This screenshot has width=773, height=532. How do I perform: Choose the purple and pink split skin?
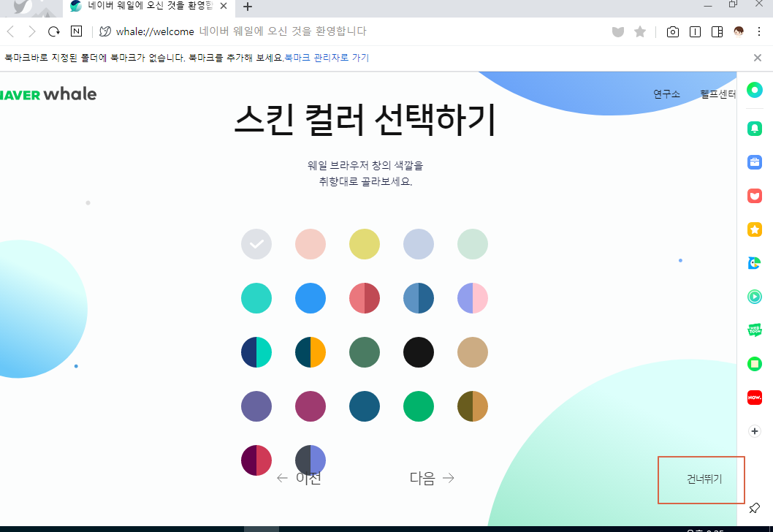(x=473, y=298)
